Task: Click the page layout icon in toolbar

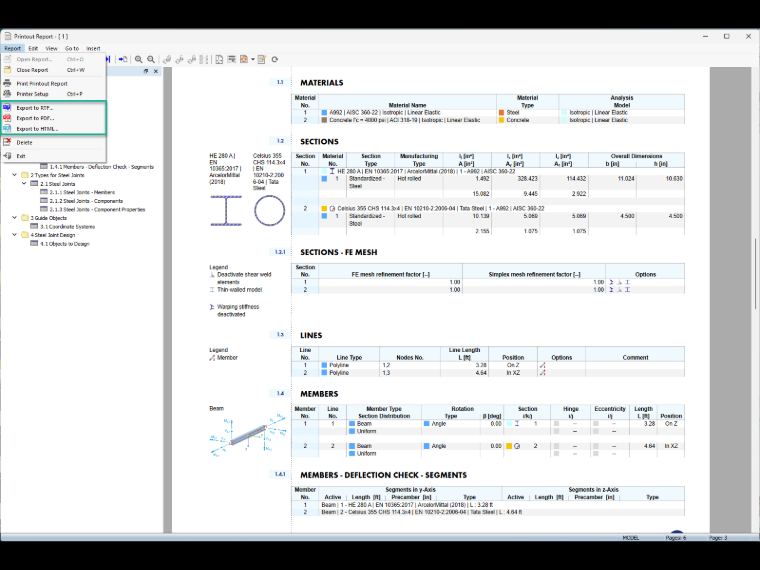Action: [219, 59]
